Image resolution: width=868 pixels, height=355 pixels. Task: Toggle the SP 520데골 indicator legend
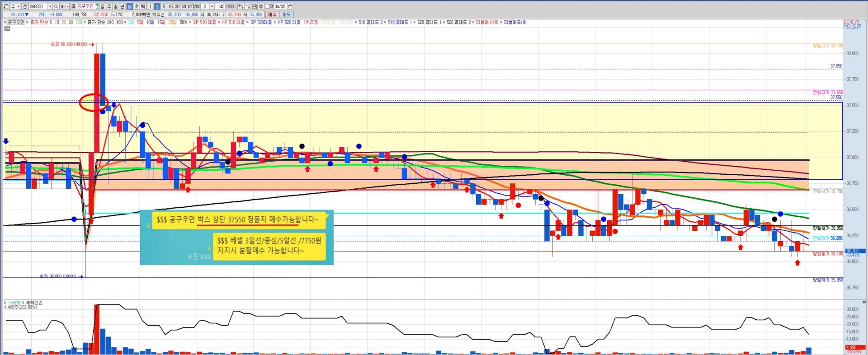(259, 22)
